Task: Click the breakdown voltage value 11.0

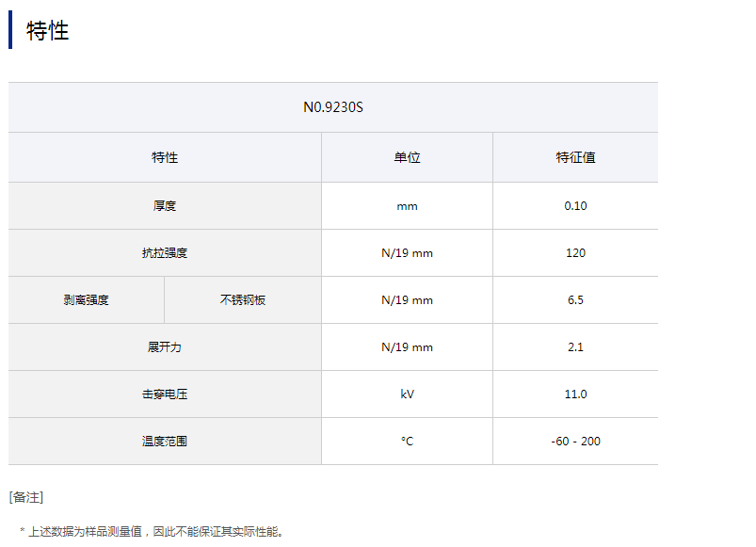Action: coord(575,394)
